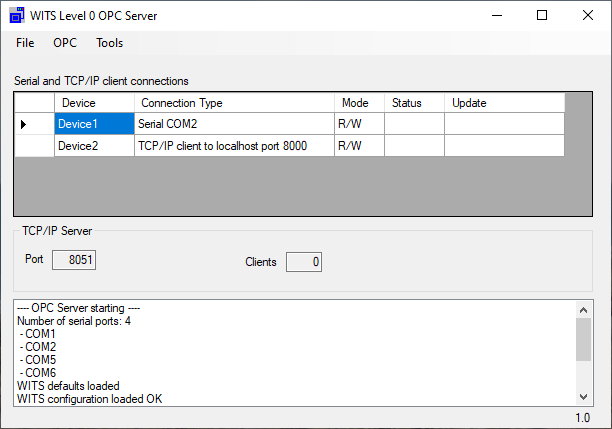Click the Connection Type column header

234,103
